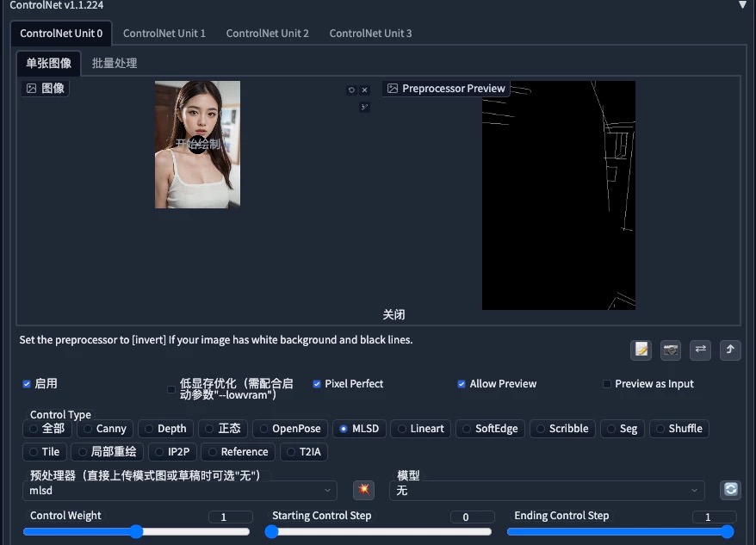Click the portrait image thumbnail

196,144
